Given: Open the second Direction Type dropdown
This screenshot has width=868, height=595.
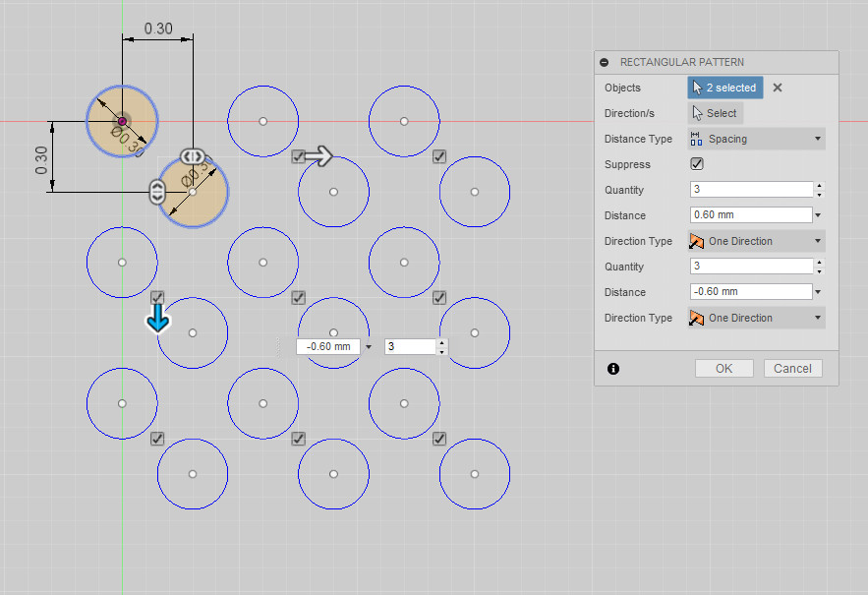Looking at the screenshot, I should click(x=756, y=318).
